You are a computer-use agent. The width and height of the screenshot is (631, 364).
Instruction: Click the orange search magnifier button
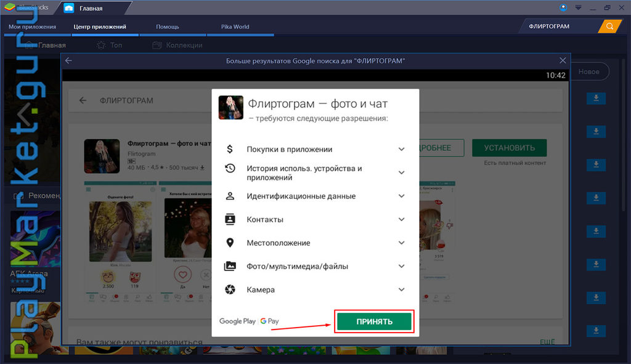(x=609, y=26)
